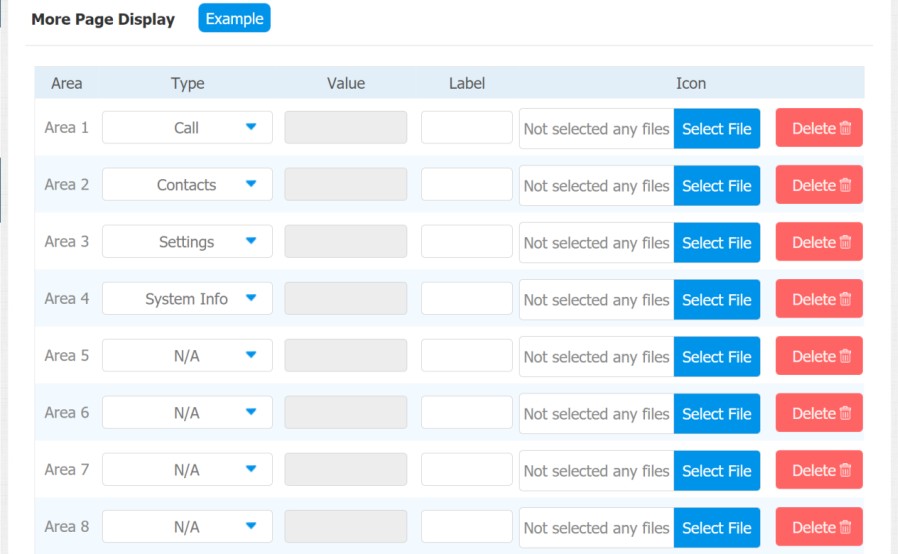Open the Area 1 Call type dropdown
Screen dimensions: 898x554
pos(187,127)
